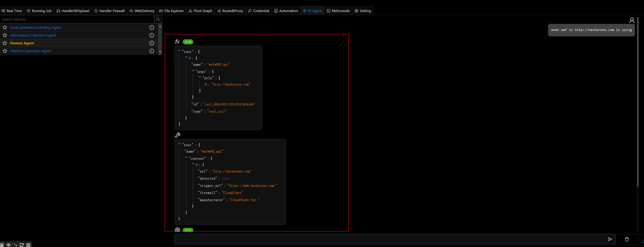Send message with paper plane icon

pyautogui.click(x=610, y=239)
